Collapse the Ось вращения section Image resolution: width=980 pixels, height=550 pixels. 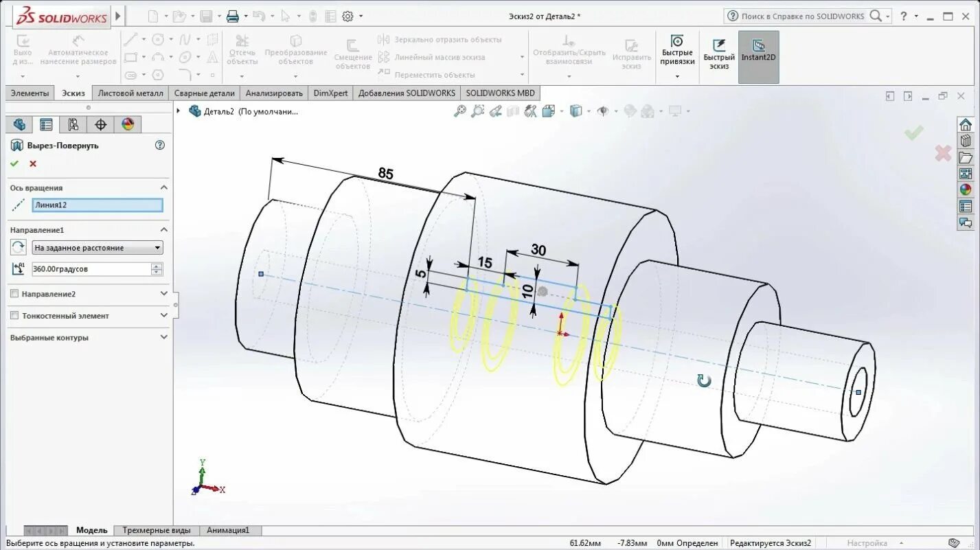click(x=163, y=187)
